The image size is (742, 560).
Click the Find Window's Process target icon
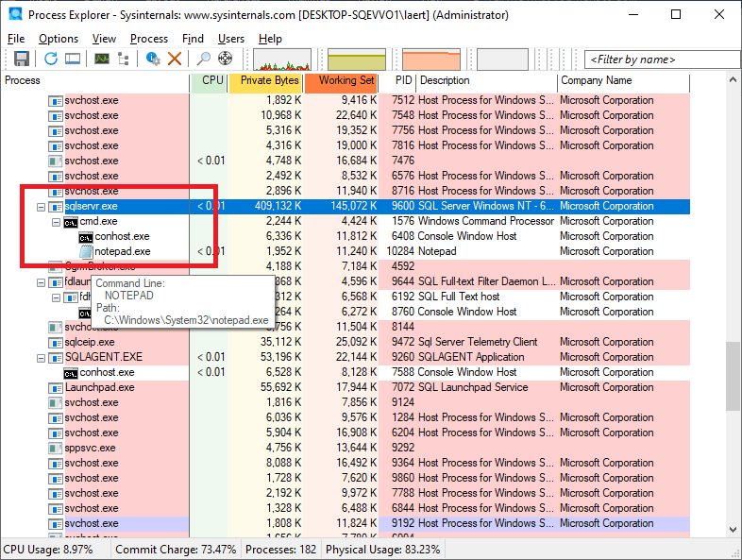click(x=226, y=59)
